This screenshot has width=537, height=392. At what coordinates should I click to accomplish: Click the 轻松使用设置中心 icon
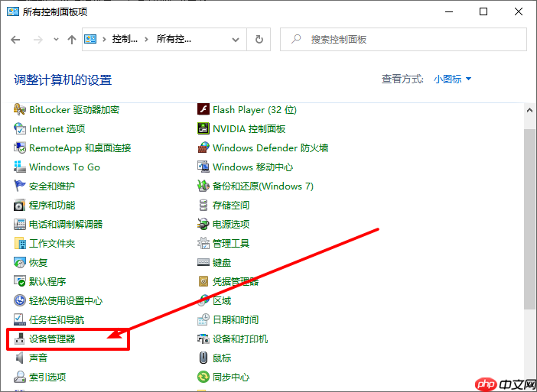tap(20, 300)
